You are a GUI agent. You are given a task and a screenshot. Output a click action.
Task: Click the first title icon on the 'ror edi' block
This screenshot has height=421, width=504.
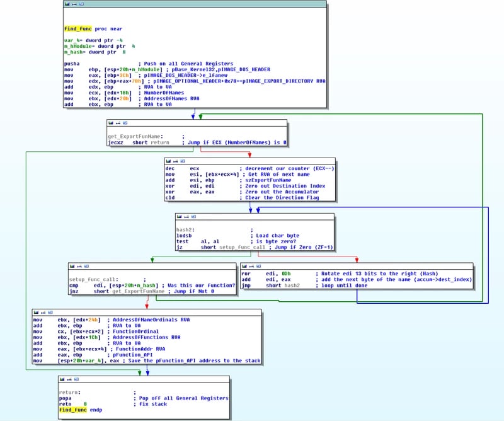click(x=244, y=265)
